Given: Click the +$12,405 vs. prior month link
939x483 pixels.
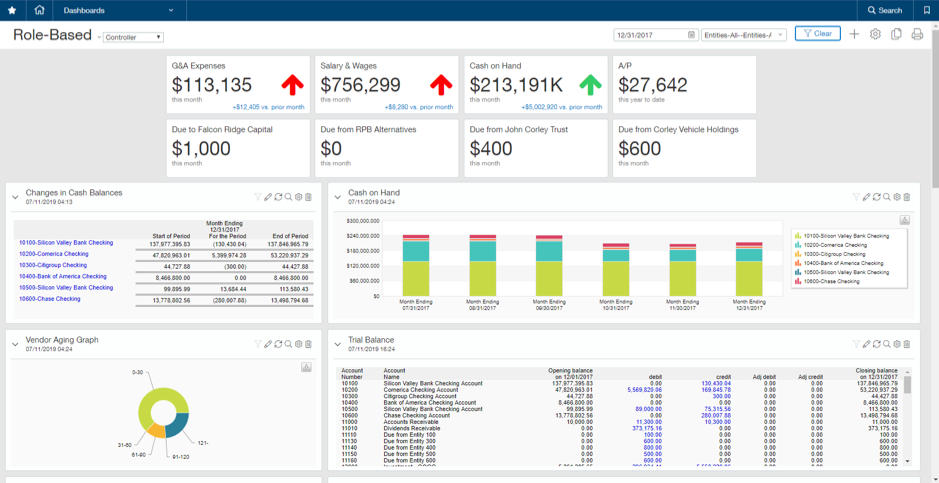Looking at the screenshot, I should (x=268, y=108).
